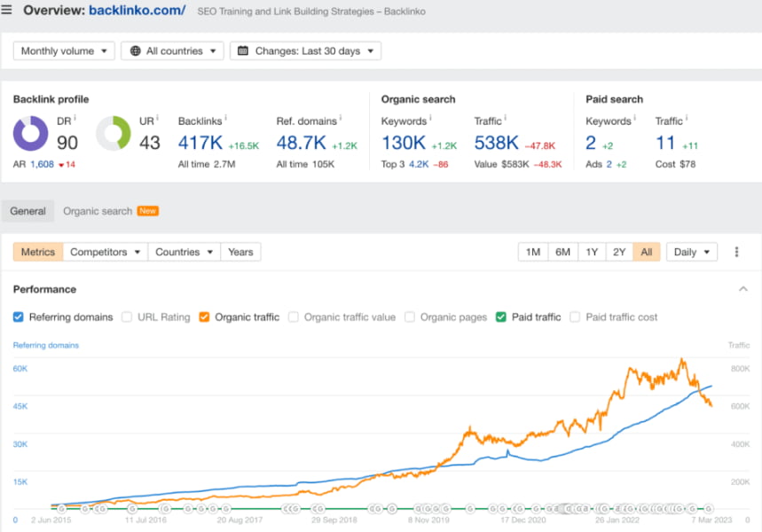Click info icon next to Backlinks
762x532 pixels.
pos(226,119)
